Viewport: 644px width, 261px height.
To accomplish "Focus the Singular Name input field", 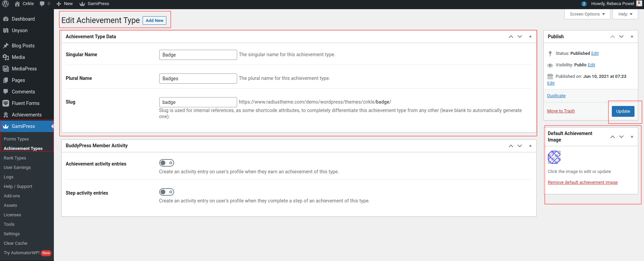I will click(x=198, y=55).
